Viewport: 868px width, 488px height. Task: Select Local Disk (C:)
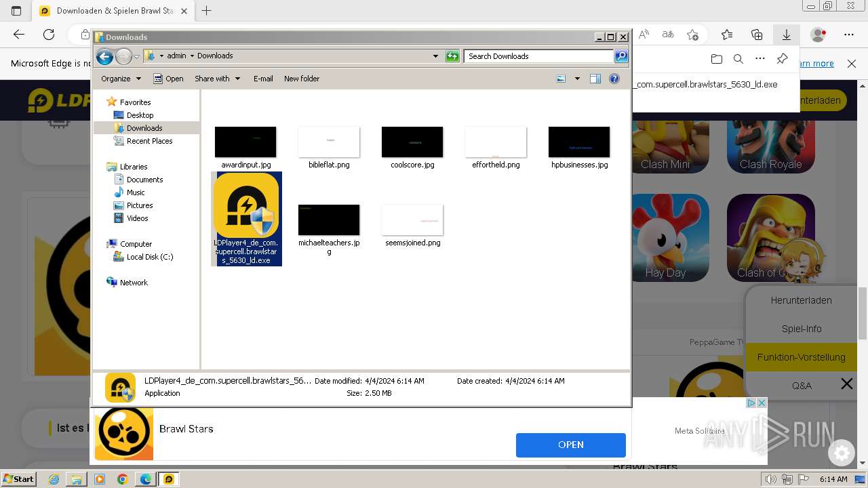coord(150,257)
